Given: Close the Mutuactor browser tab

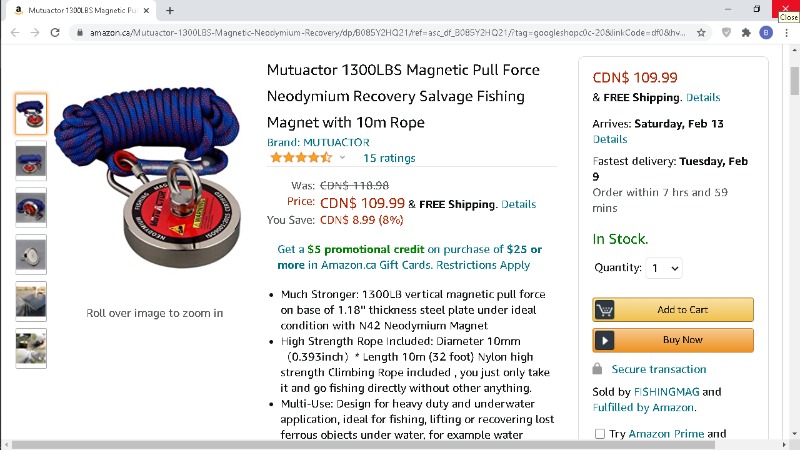Looking at the screenshot, I should point(146,10).
